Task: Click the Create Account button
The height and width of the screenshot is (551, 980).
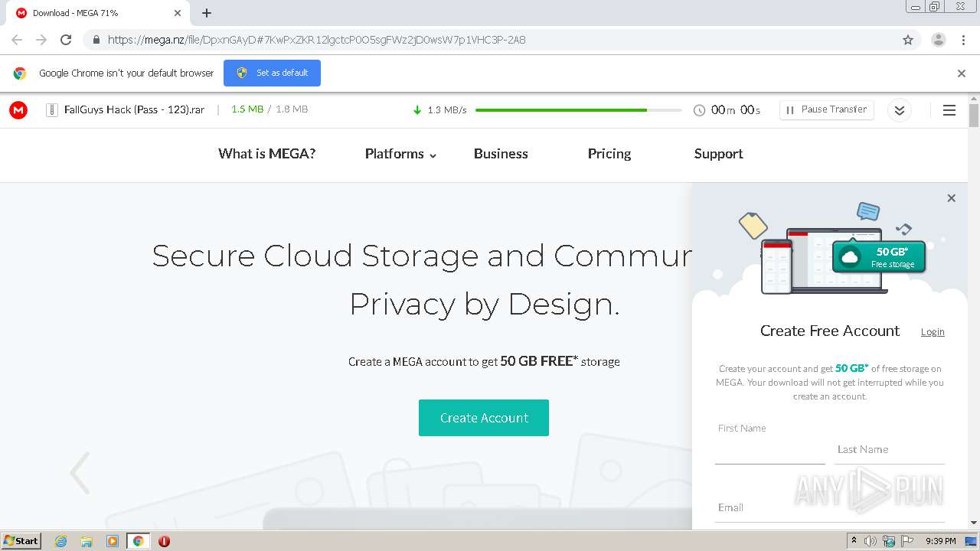Action: 484,418
